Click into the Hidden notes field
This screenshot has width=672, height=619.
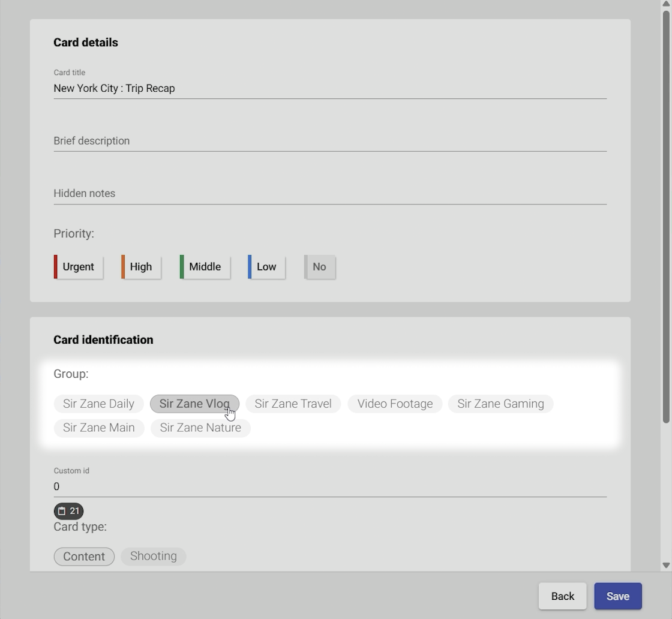pyautogui.click(x=330, y=193)
